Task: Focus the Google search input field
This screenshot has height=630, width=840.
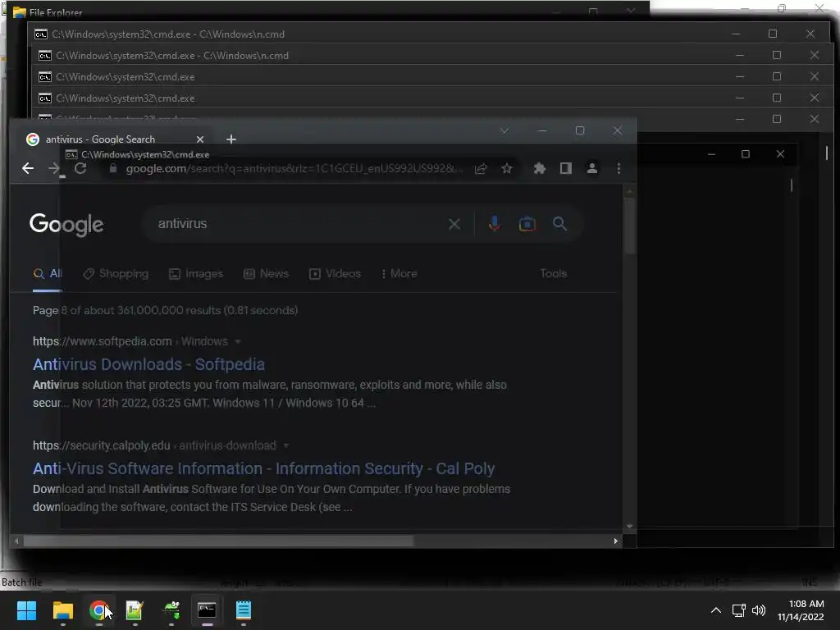Action: point(300,224)
